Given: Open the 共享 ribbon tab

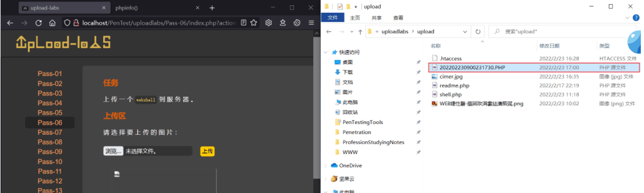Looking at the screenshot, I should pyautogui.click(x=377, y=18).
